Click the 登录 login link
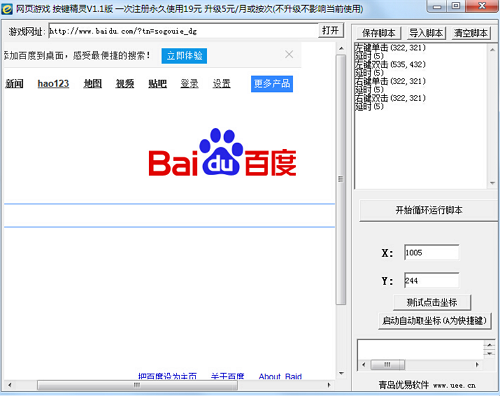The height and width of the screenshot is (396, 500). [x=190, y=84]
